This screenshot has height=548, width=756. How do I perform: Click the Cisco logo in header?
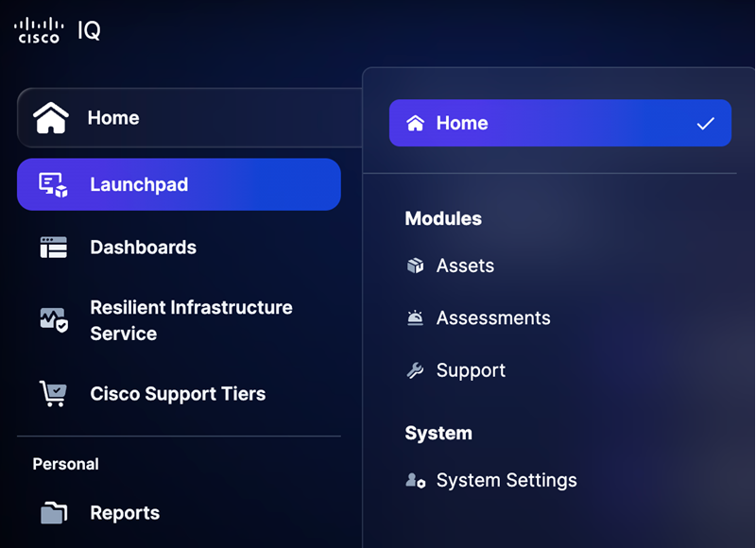pyautogui.click(x=39, y=30)
